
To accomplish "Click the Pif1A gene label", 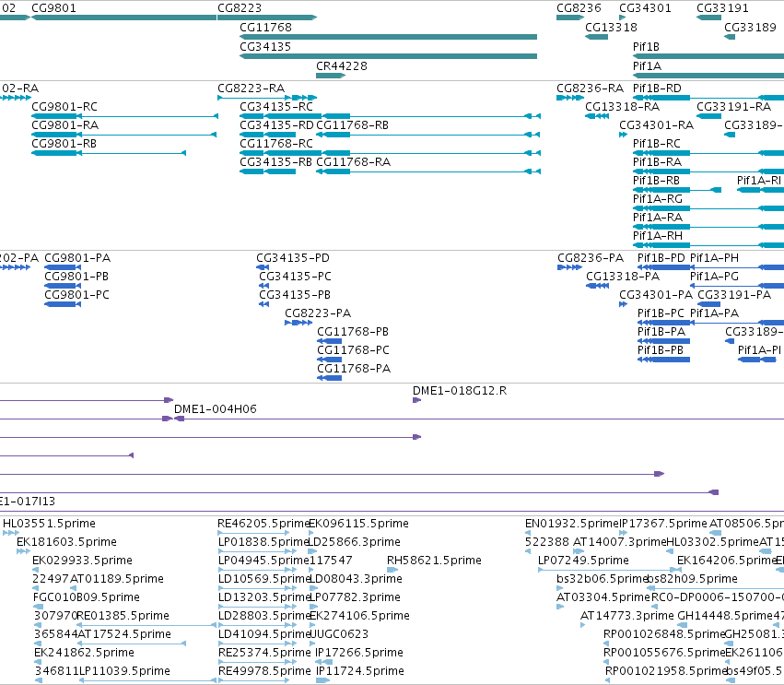I will pyautogui.click(x=647, y=66).
